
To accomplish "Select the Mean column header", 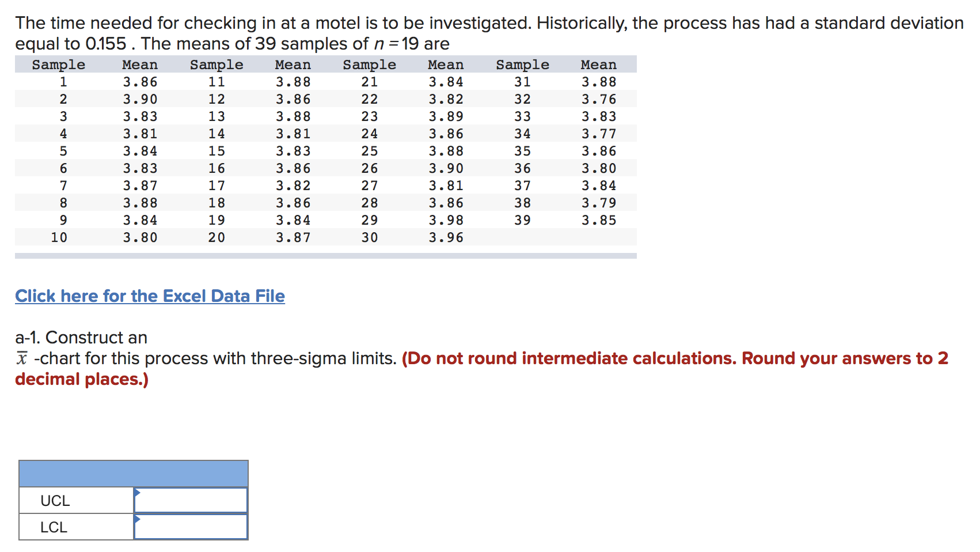I will coord(140,65).
